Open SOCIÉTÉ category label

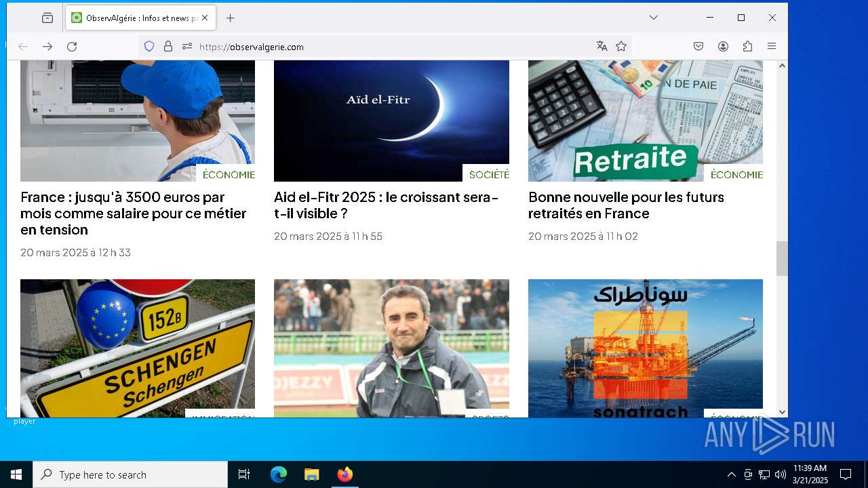click(489, 175)
